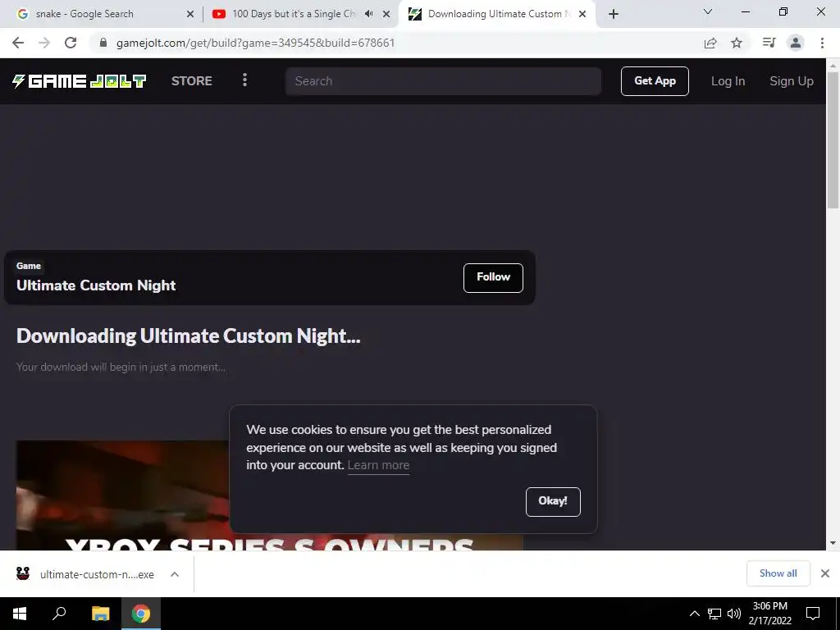Viewport: 840px width, 630px height.
Task: Click the Game Jolt logo
Action: [80, 81]
